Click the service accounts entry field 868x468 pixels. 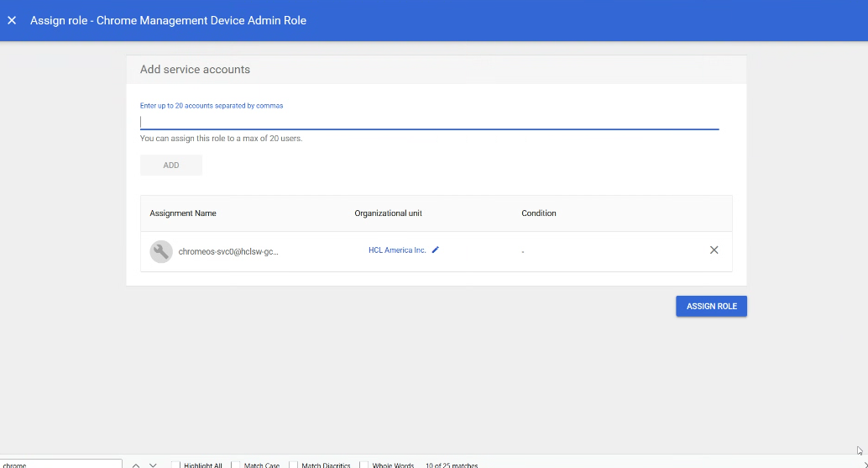point(428,123)
